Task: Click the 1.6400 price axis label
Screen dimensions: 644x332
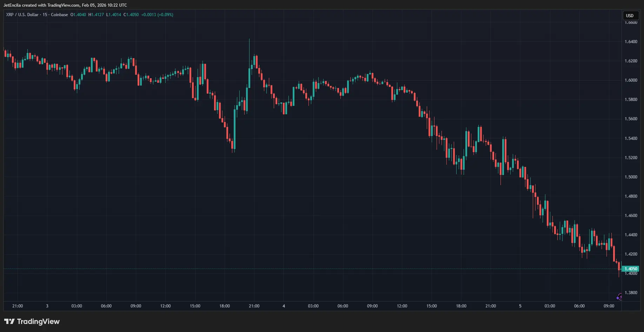Action: 631,42
